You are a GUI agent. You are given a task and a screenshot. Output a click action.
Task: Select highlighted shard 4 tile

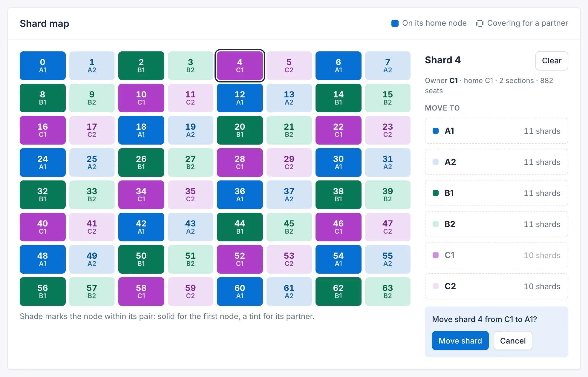click(x=240, y=66)
